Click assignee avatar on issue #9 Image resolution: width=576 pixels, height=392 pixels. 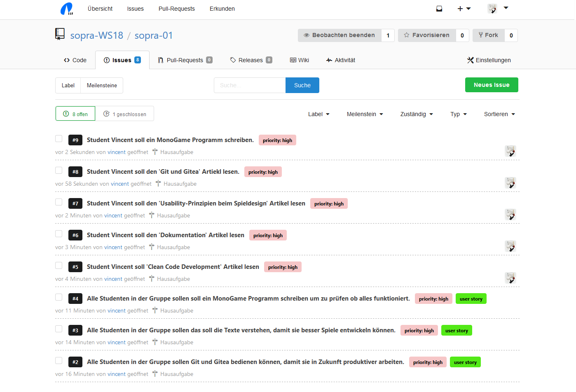click(x=510, y=151)
